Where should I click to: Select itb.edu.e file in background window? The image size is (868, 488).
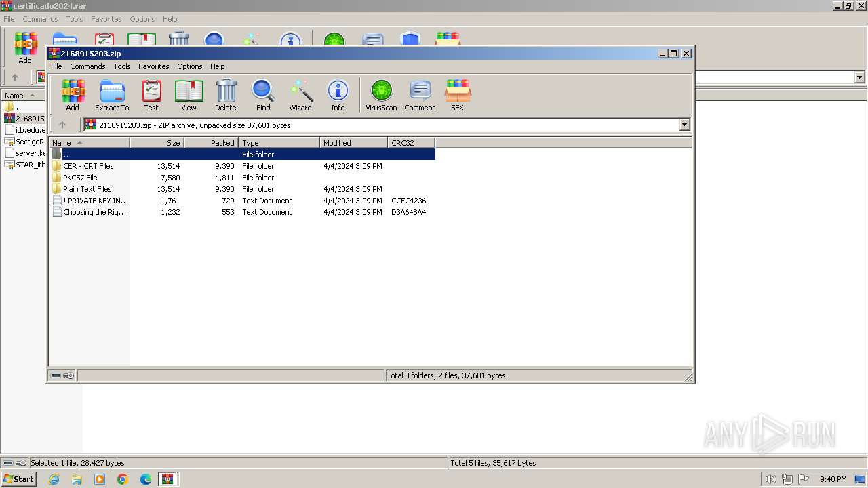pyautogui.click(x=24, y=130)
